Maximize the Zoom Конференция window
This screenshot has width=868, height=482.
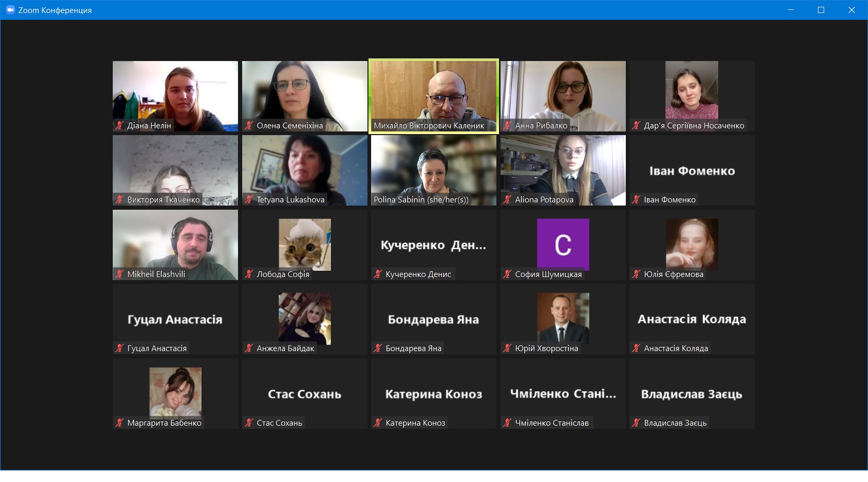[821, 10]
